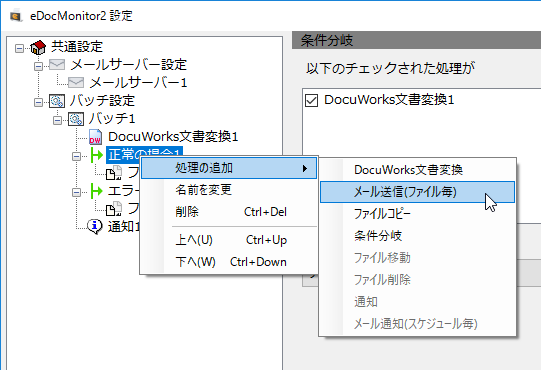Click the envelope icon beside メールサーバー1

coord(76,82)
